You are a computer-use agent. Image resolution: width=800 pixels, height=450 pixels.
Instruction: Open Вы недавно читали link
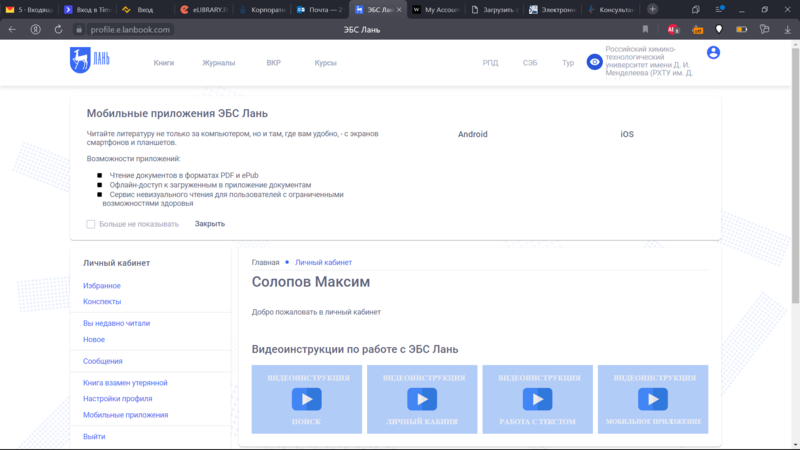click(x=116, y=323)
